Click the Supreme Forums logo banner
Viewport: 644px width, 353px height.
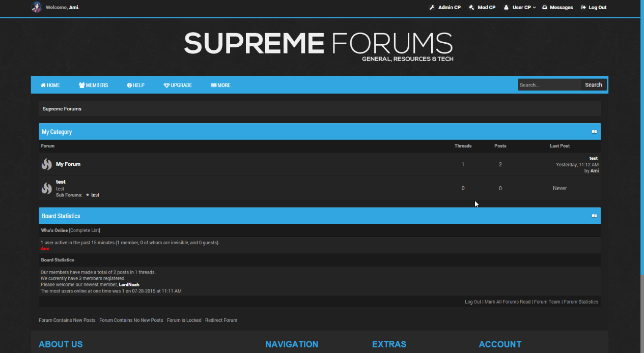(319, 46)
